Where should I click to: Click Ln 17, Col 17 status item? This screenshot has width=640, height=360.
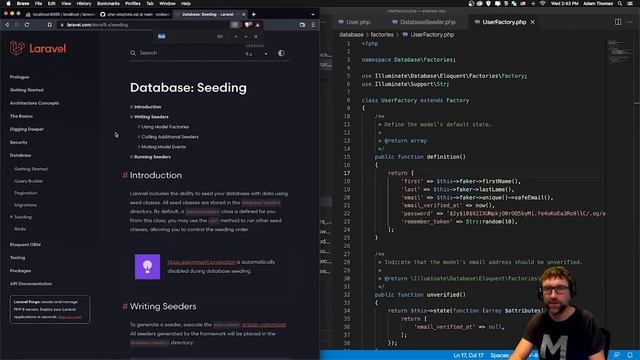click(468, 356)
